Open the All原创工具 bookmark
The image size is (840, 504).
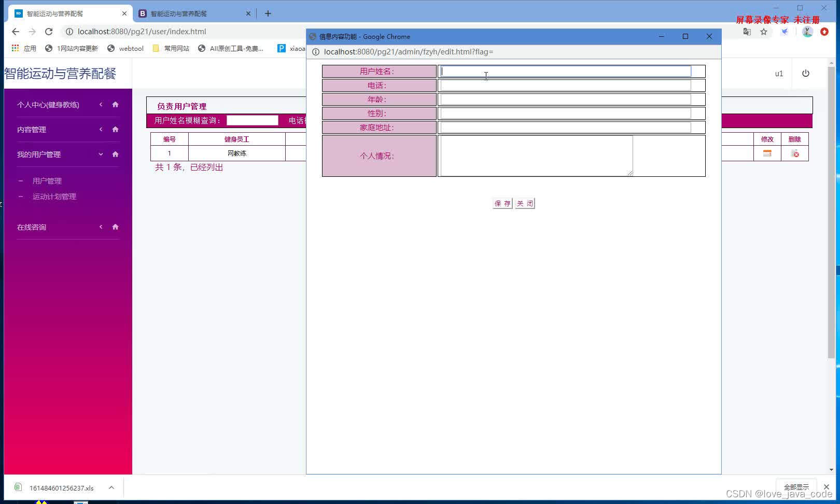231,48
